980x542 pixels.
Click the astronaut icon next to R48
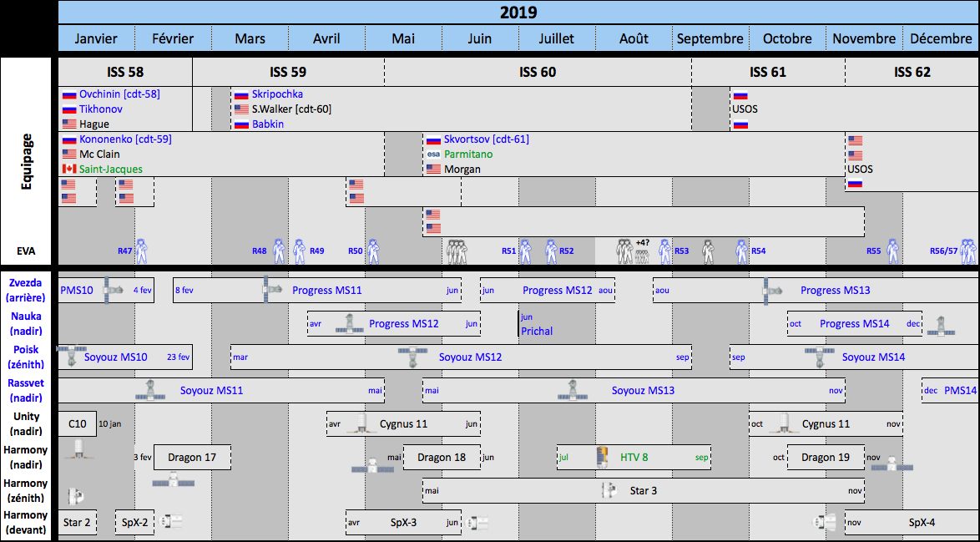pyautogui.click(x=279, y=251)
